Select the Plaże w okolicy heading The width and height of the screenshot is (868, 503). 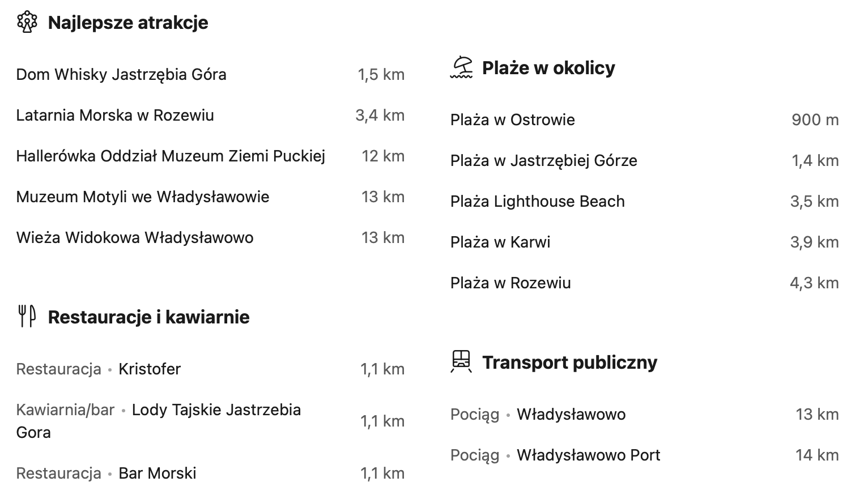(548, 68)
